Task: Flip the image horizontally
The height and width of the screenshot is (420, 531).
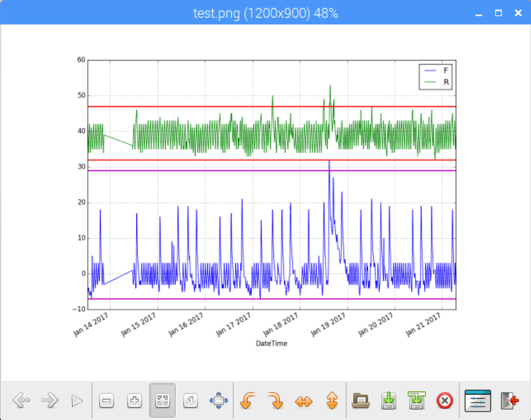Action: click(x=304, y=401)
